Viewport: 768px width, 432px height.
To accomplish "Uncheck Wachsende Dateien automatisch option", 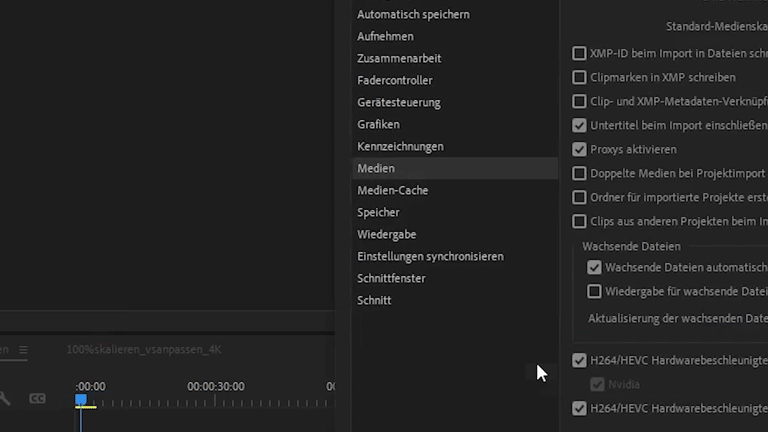I will coord(594,268).
